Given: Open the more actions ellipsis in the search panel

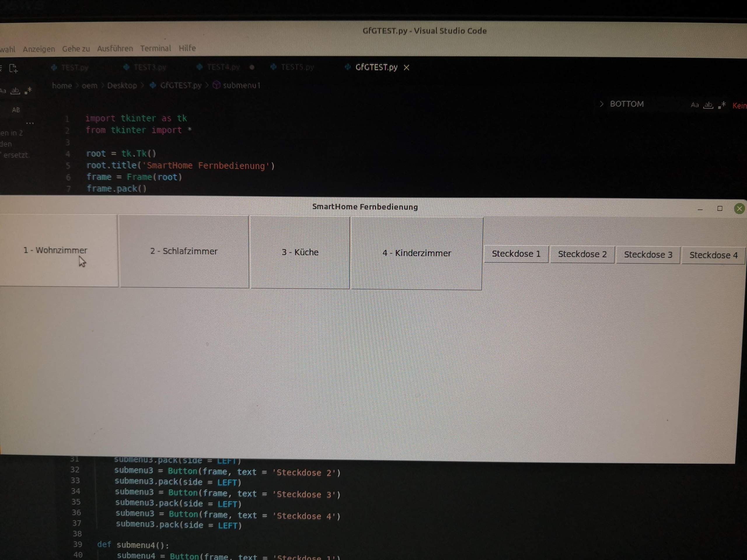Looking at the screenshot, I should point(30,123).
